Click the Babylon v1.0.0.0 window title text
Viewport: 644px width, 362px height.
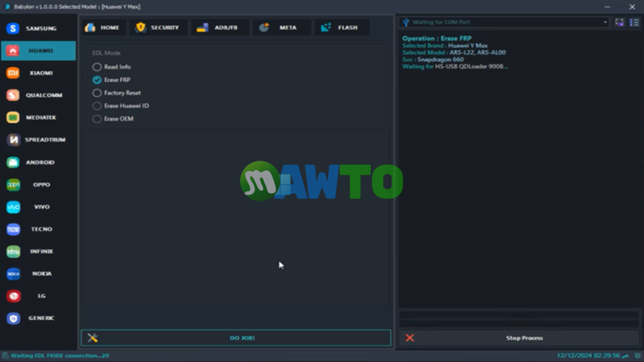[x=77, y=7]
